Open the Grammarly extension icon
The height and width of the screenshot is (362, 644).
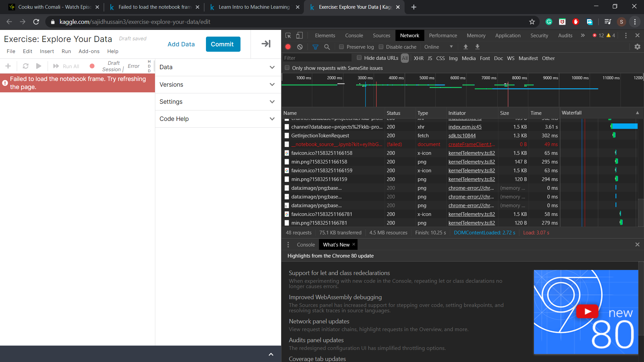coord(549,22)
